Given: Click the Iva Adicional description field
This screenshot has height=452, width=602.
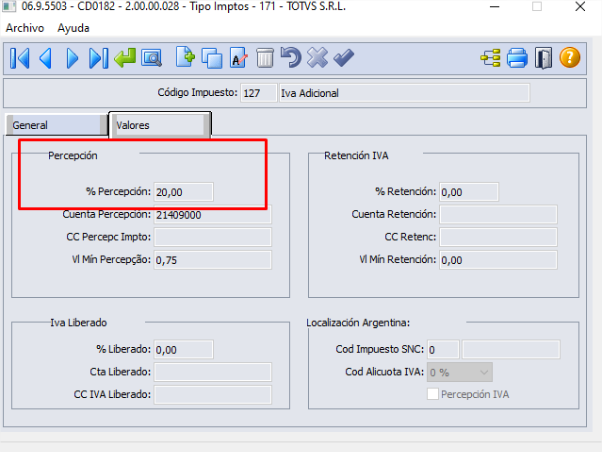Looking at the screenshot, I should click(x=404, y=93).
